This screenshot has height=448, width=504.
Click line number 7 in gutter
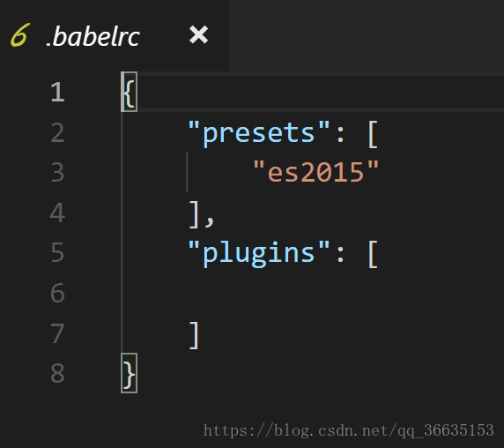(x=57, y=333)
